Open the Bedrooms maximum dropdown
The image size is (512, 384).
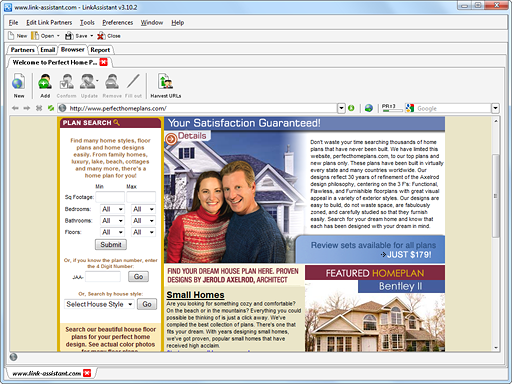tap(143, 209)
